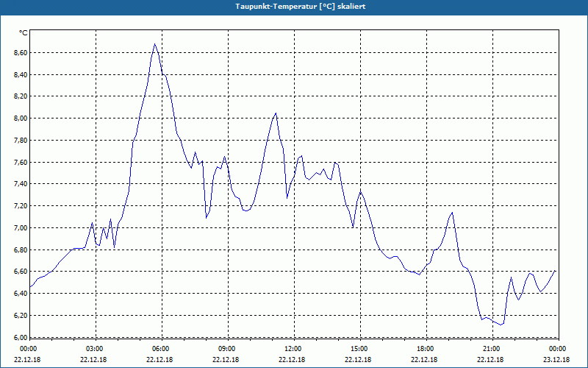
Task: Click the 00:00 label above 23.12.18
Action: pyautogui.click(x=559, y=349)
